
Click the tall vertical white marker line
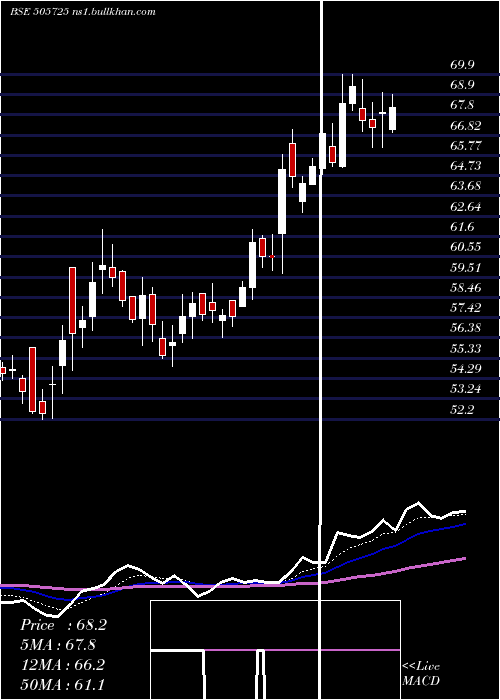coord(321,350)
